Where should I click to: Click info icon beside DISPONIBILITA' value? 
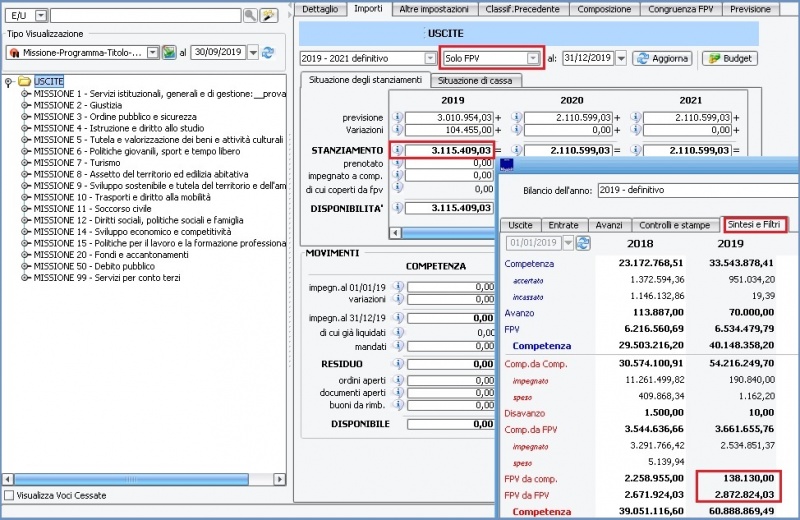point(397,208)
